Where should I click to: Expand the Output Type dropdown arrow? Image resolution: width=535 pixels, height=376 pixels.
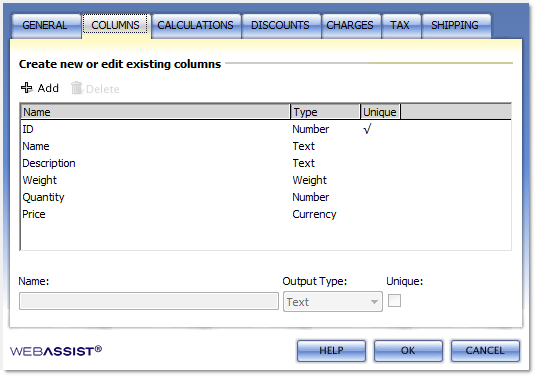374,302
